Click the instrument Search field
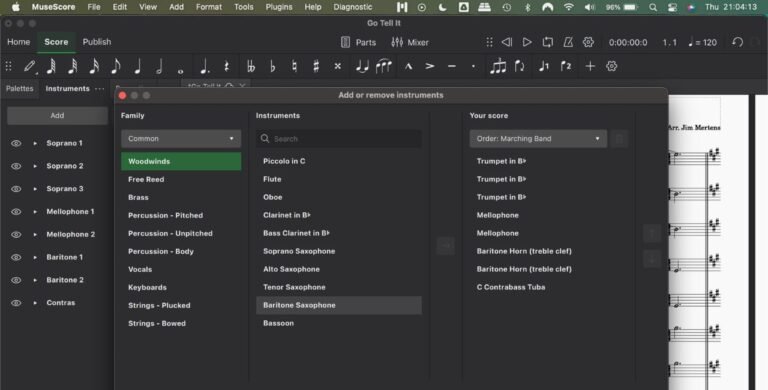The height and width of the screenshot is (390, 768). pos(339,139)
